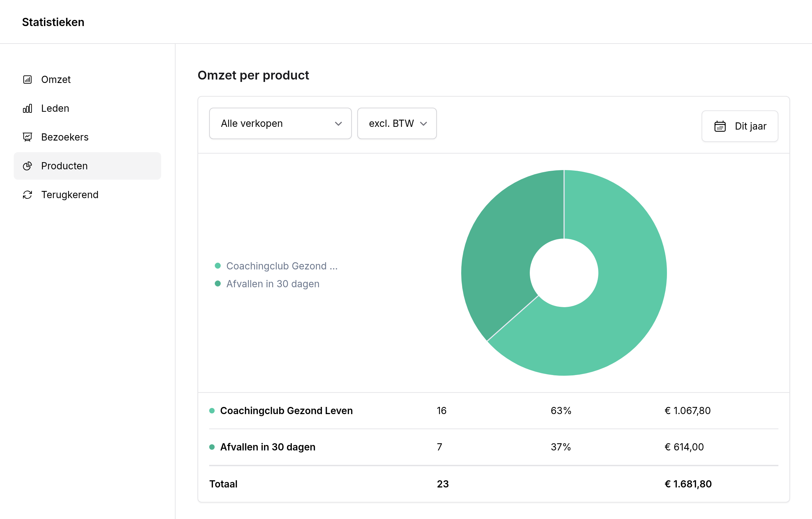
Task: Click the Omzet per product heading
Action: click(x=253, y=75)
